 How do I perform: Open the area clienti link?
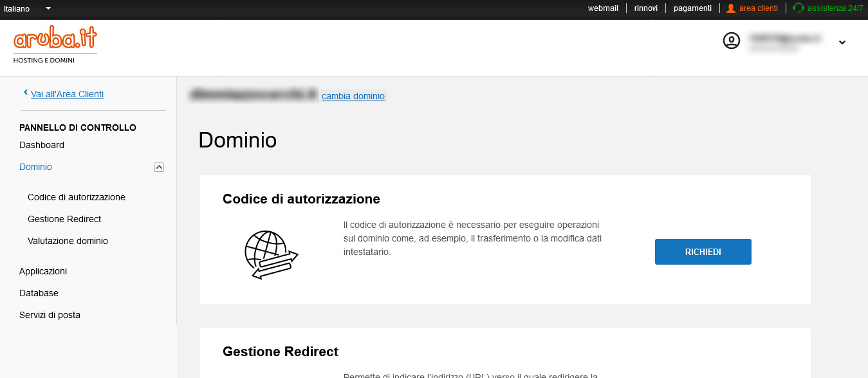tap(758, 8)
